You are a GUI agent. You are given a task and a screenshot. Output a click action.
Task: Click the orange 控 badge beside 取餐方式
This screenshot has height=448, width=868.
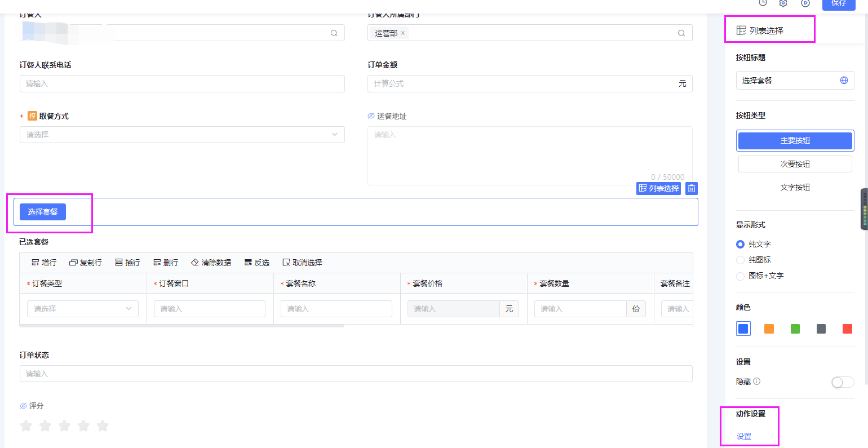click(32, 116)
